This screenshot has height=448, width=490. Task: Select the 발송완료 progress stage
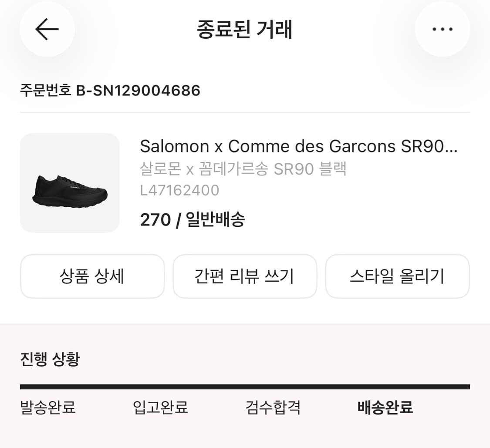click(47, 408)
